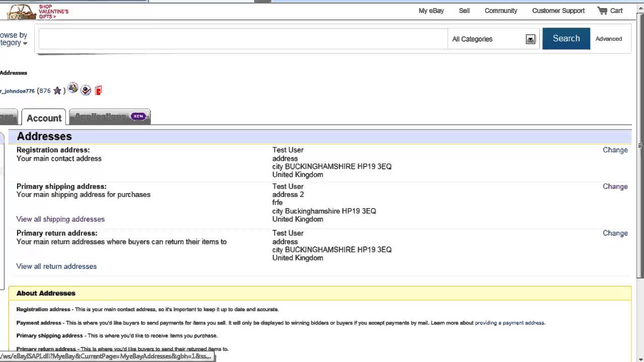Change the Registration address
644x362 pixels.
pyautogui.click(x=615, y=150)
